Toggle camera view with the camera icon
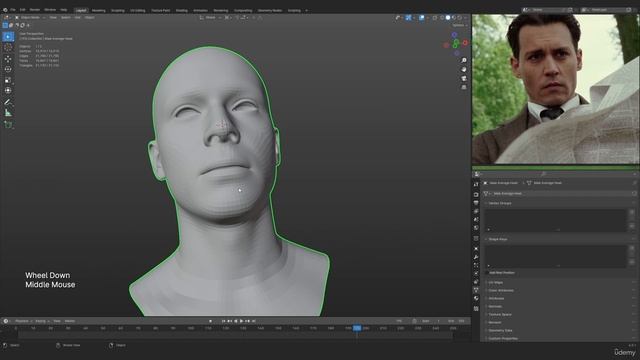Viewport: 640px width, 360px height. 464,78
